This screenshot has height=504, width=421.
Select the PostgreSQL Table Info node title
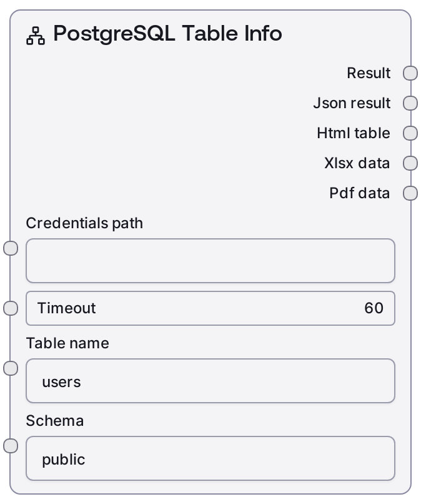167,34
